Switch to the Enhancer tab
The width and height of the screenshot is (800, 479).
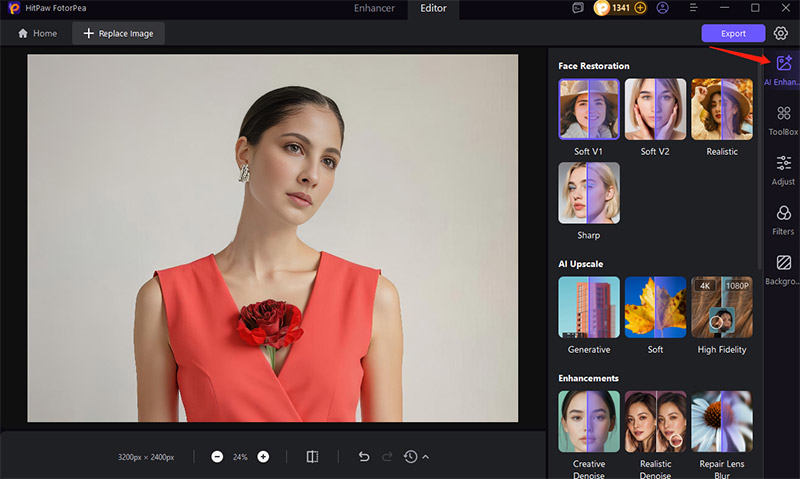coord(373,9)
